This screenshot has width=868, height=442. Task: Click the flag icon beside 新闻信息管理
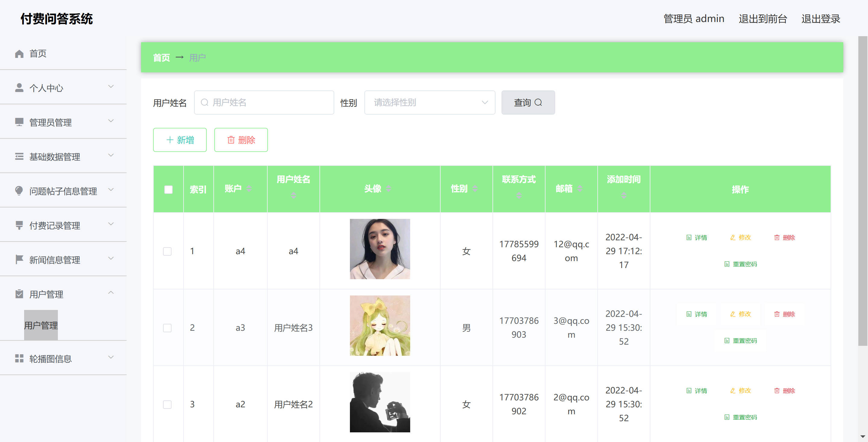19,259
